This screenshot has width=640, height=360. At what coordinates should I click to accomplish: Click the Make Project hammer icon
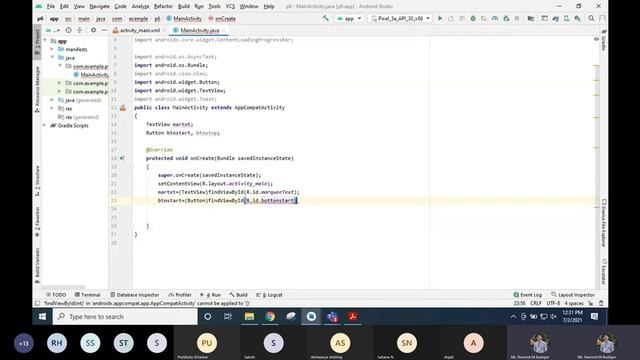(325, 18)
